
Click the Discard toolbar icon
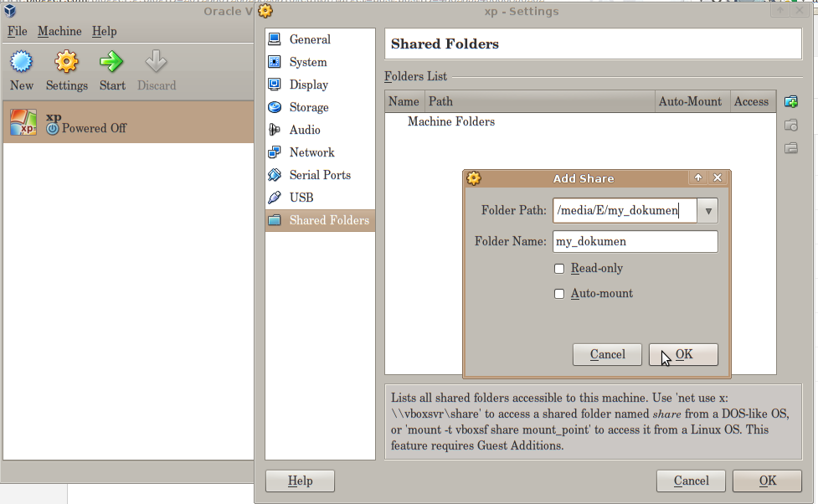tap(156, 62)
